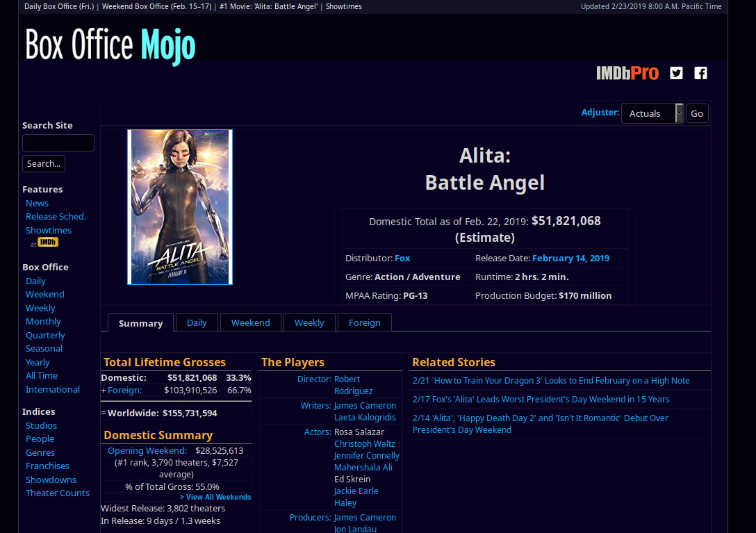Screen dimensions: 756x533
Task: Open Jennifer Connelly actor link
Action: pyautogui.click(x=366, y=455)
